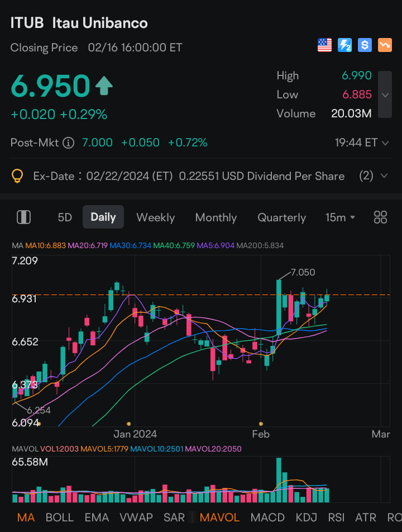This screenshot has height=532, width=402.
Task: Tap the 7.050 high price label
Action: tap(303, 273)
